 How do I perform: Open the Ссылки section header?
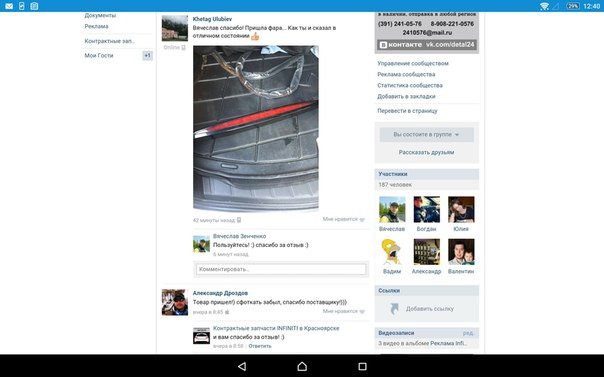(427, 290)
